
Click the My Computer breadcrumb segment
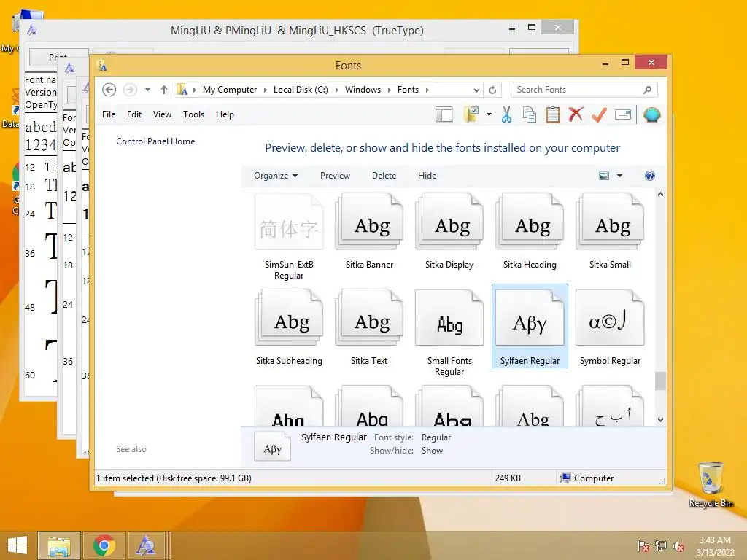[x=230, y=90]
